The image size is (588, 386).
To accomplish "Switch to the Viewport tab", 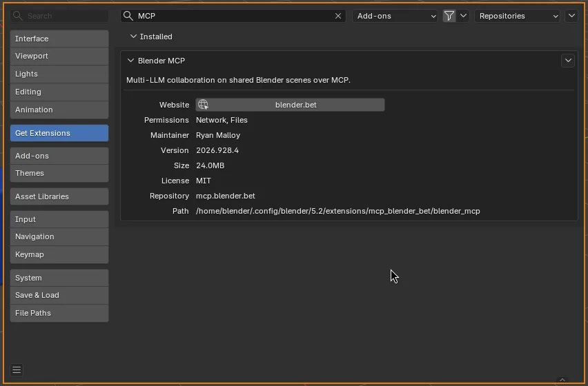I will tap(59, 56).
